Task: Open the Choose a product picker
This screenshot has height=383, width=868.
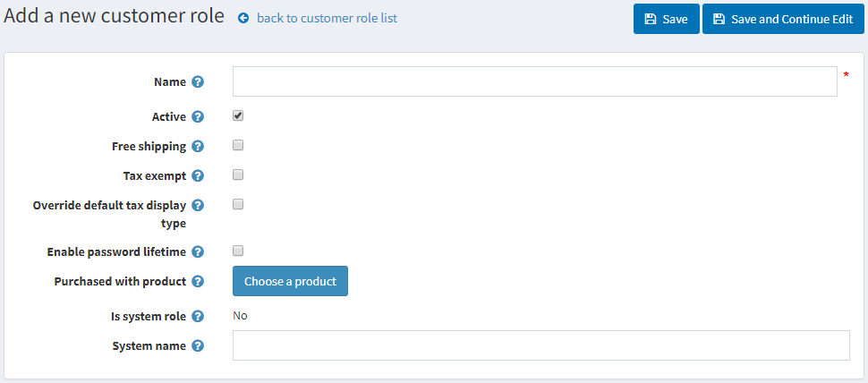Action: [x=290, y=281]
